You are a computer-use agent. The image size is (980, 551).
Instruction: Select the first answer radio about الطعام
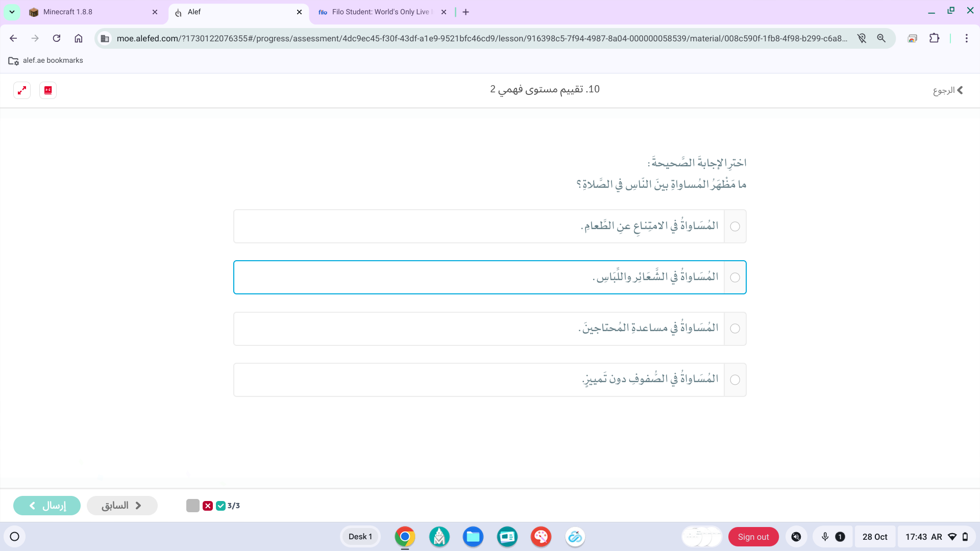coord(735,227)
